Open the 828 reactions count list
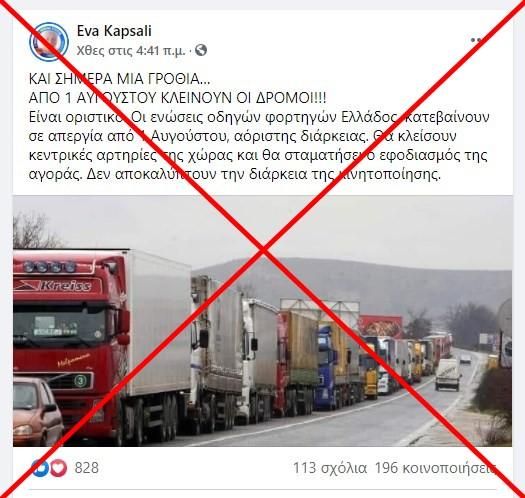The width and height of the screenshot is (525, 498). click(87, 468)
